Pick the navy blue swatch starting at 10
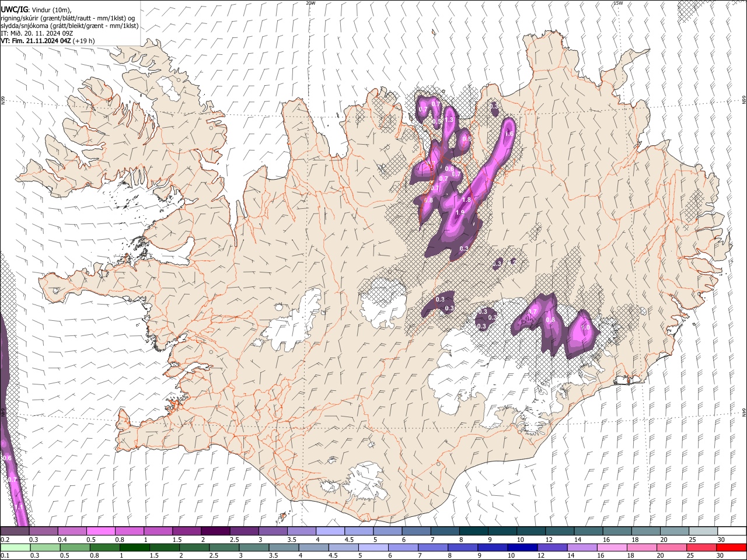Screen dimensions: 747x560 click(522, 547)
